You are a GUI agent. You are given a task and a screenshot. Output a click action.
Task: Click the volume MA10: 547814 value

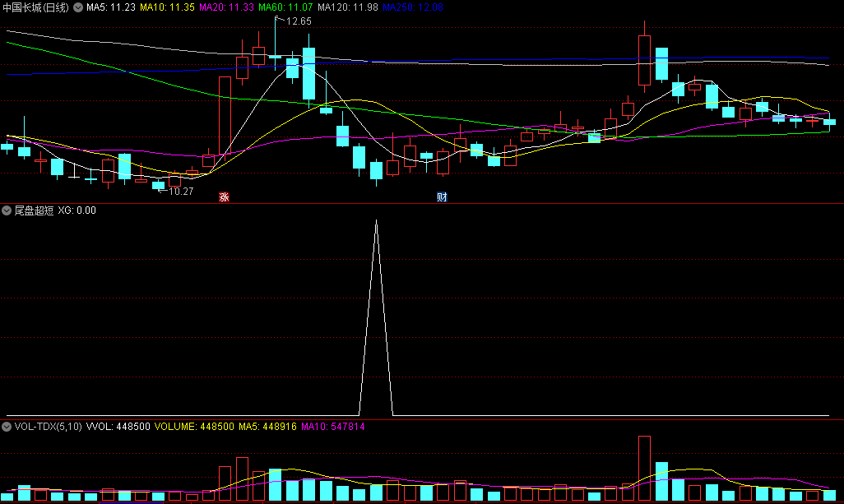tap(333, 427)
